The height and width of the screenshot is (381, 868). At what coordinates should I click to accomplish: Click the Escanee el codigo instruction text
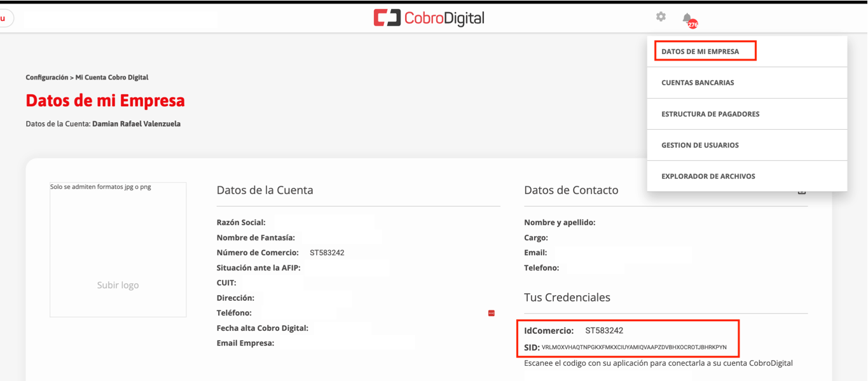(x=658, y=363)
